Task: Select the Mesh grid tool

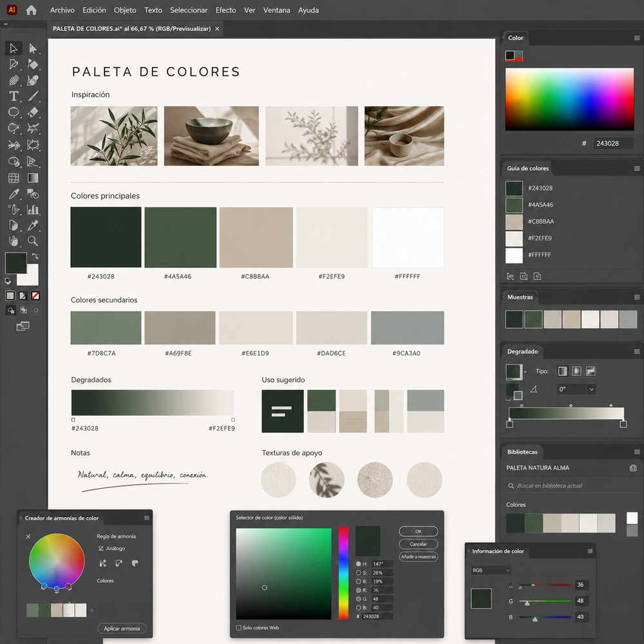Action: coord(14,178)
